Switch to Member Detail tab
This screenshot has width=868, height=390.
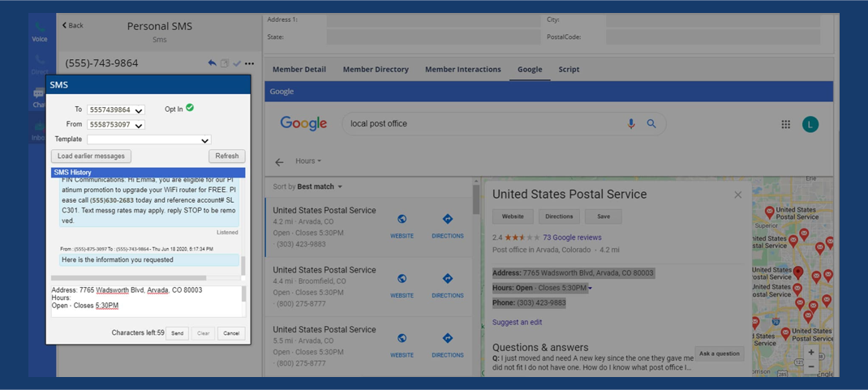click(x=299, y=70)
